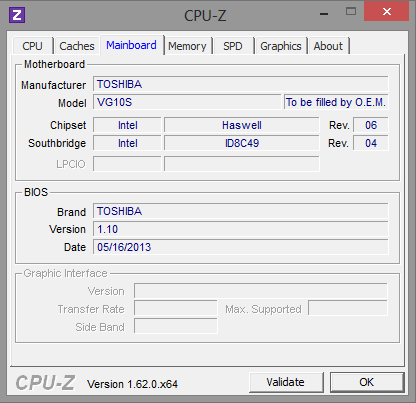This screenshot has width=416, height=403.
Task: Click the Haswell chipset field
Action: (242, 125)
